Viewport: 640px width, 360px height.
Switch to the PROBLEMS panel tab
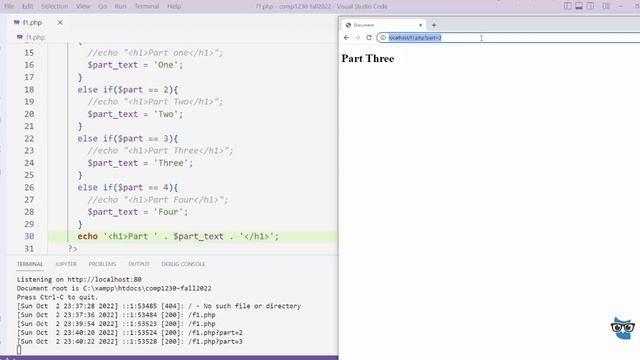102,264
